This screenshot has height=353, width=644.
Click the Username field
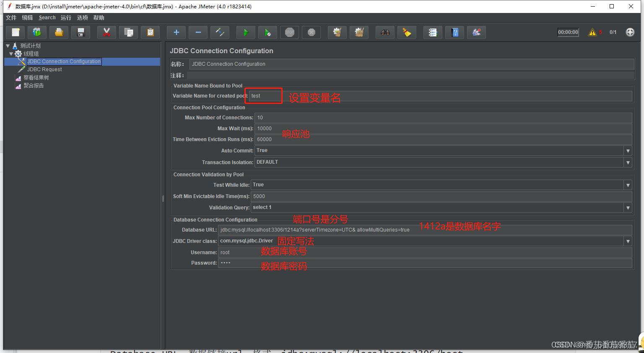click(425, 253)
